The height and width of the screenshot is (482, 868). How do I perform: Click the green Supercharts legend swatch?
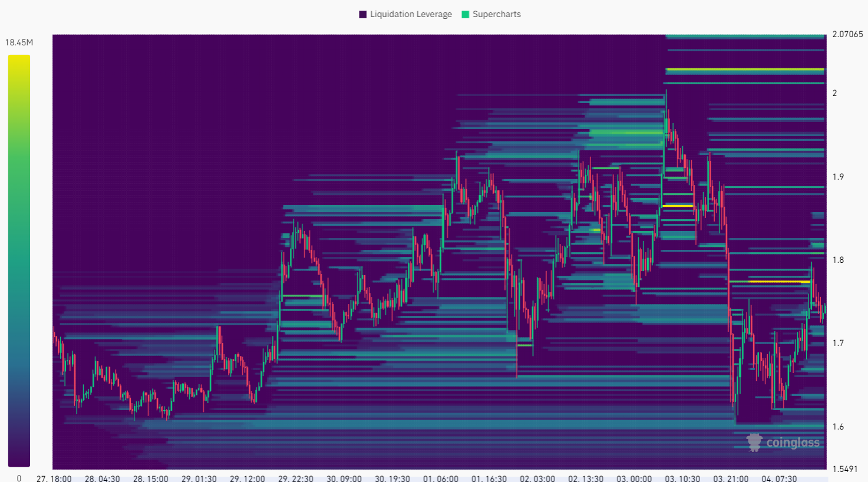(x=466, y=14)
